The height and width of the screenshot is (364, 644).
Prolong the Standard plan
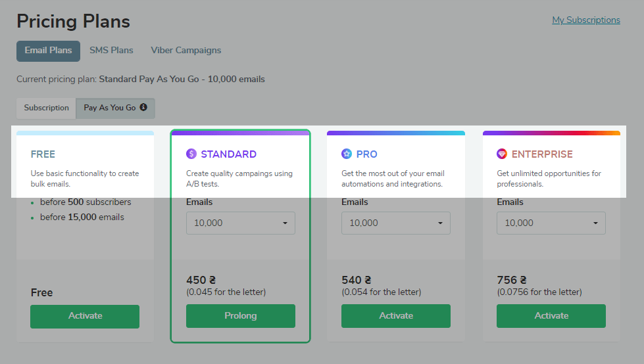240,316
